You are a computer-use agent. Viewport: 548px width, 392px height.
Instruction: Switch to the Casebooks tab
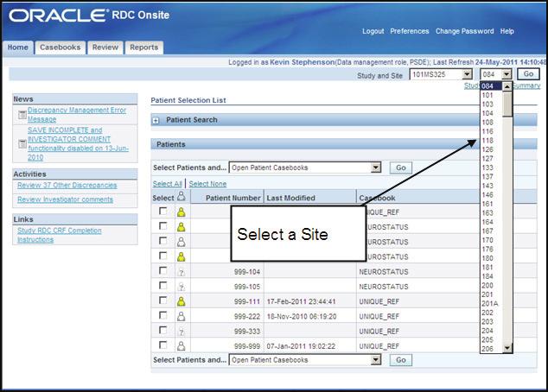click(x=61, y=47)
